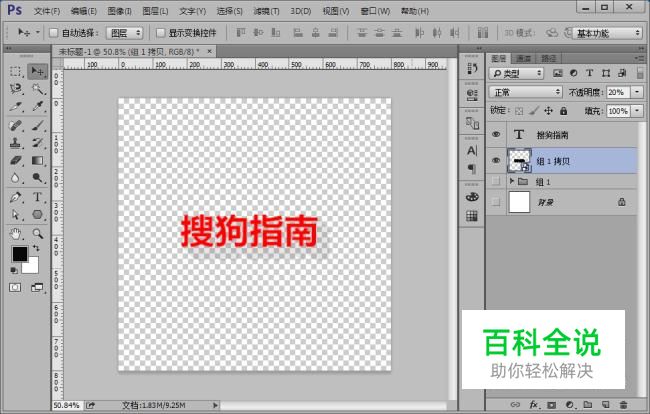The image size is (650, 414).
Task: Toggle lock all padlock icon
Action: click(x=563, y=111)
